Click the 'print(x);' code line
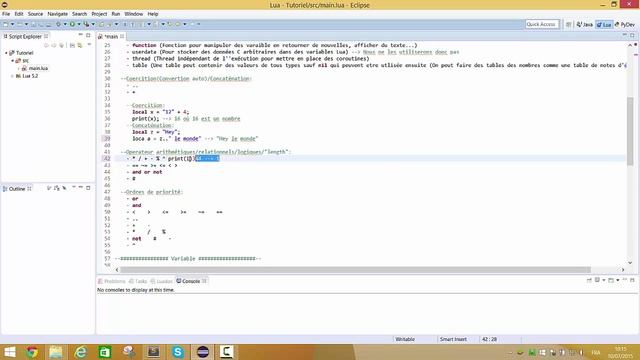This screenshot has width=640, height=360. coord(146,119)
